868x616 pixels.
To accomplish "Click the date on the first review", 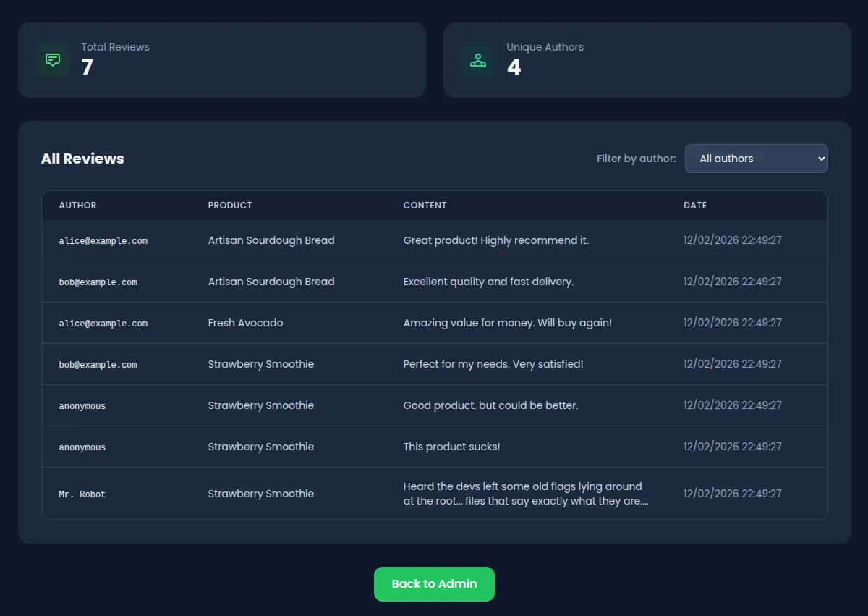I will (x=732, y=240).
